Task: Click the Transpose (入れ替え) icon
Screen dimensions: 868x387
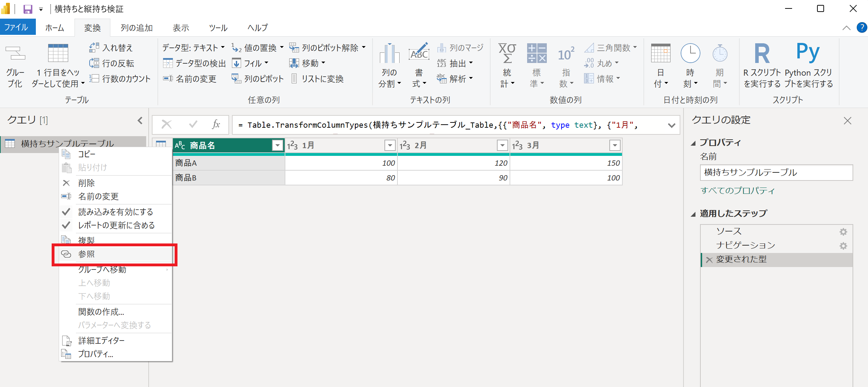Action: point(94,47)
